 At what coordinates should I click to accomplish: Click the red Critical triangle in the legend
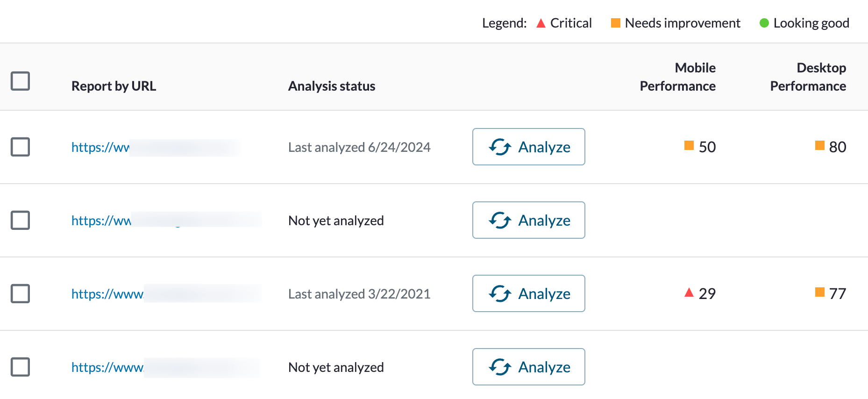[x=541, y=23]
